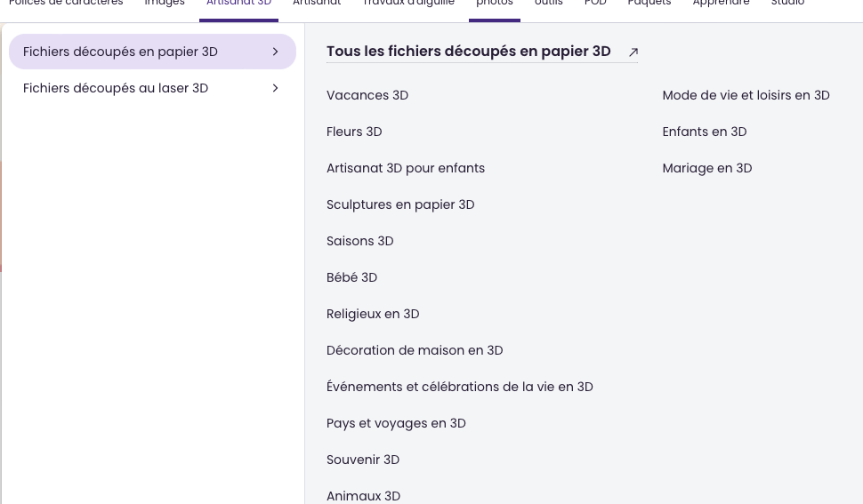This screenshot has width=863, height=504.
Task: Browse the Bébé 3D category
Action: [x=351, y=277]
